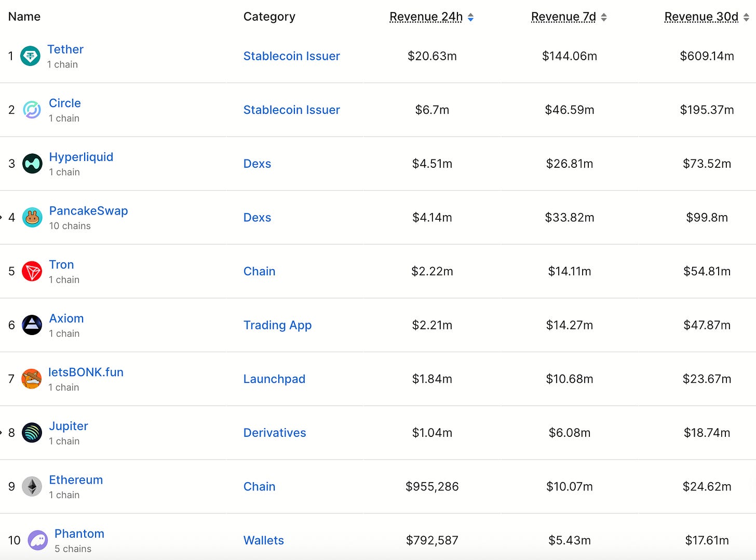Click the Tether logo icon

click(30, 56)
